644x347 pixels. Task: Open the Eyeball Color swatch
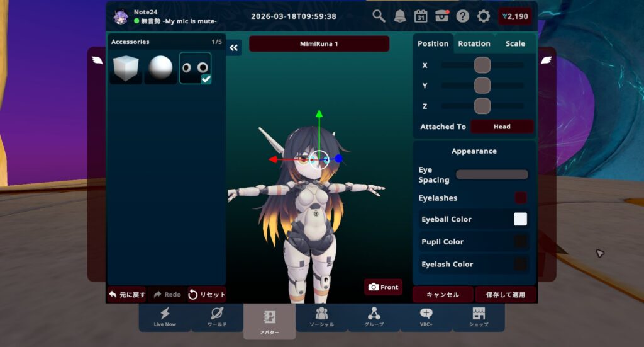(x=520, y=219)
